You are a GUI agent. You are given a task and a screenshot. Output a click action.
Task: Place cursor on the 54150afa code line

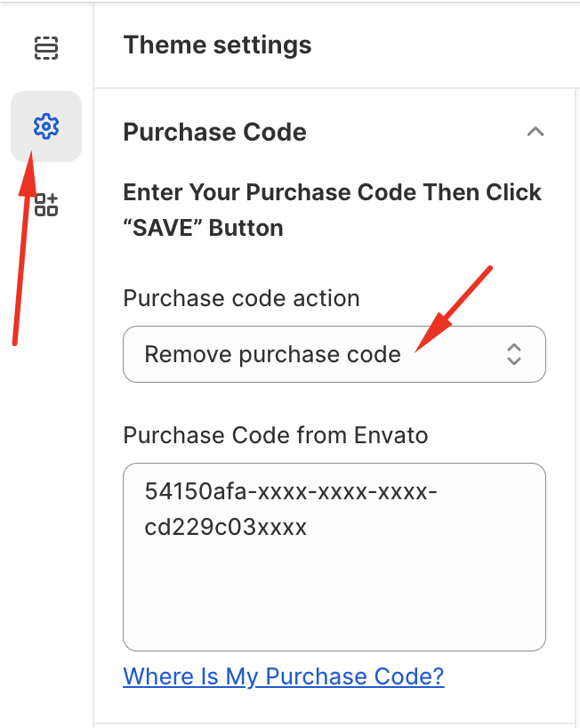click(291, 490)
